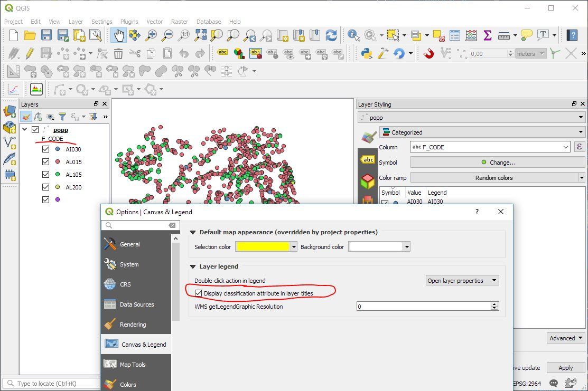Enable the snapping magnet icon

(428, 53)
